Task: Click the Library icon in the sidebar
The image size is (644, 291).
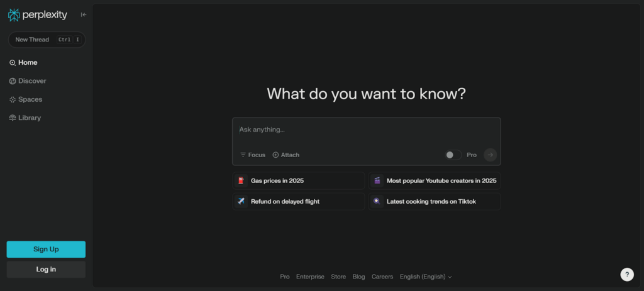Action: (x=13, y=118)
